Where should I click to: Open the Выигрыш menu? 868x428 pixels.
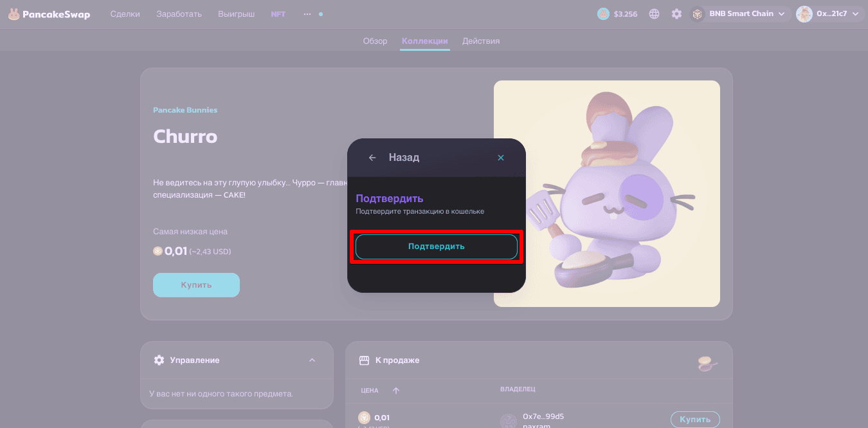tap(236, 14)
